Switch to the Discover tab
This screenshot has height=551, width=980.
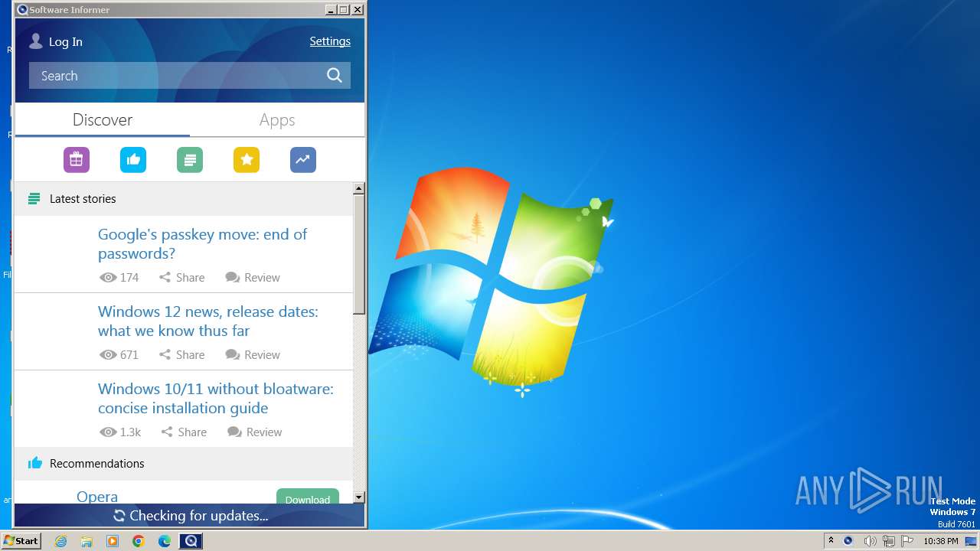pyautogui.click(x=103, y=120)
